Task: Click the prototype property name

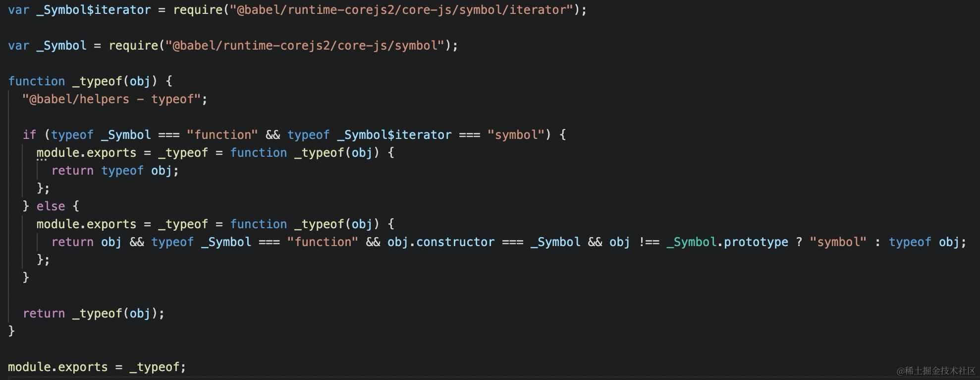Action: [756, 242]
